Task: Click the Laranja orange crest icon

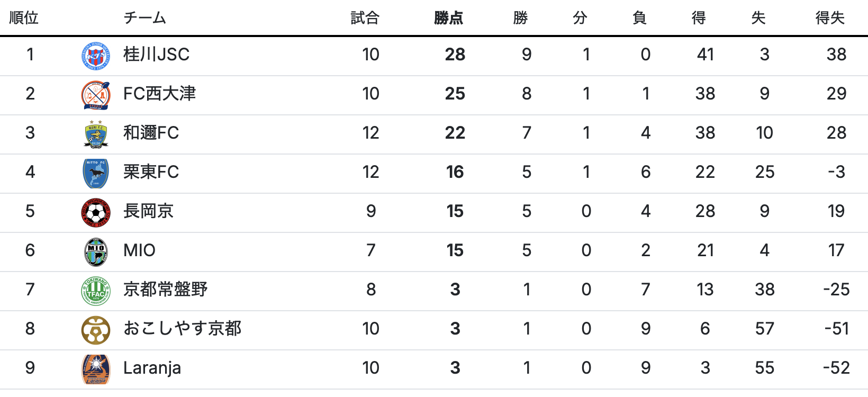Action: [96, 368]
